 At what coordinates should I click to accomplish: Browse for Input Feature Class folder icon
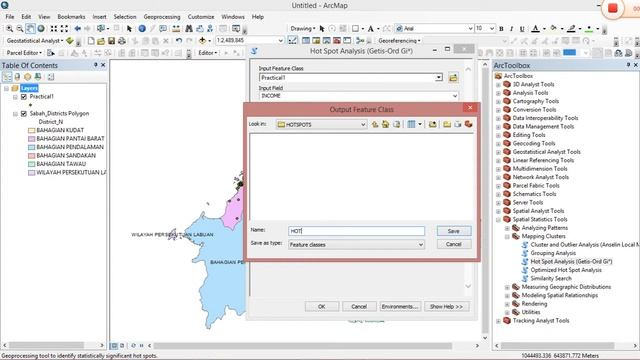coord(453,78)
